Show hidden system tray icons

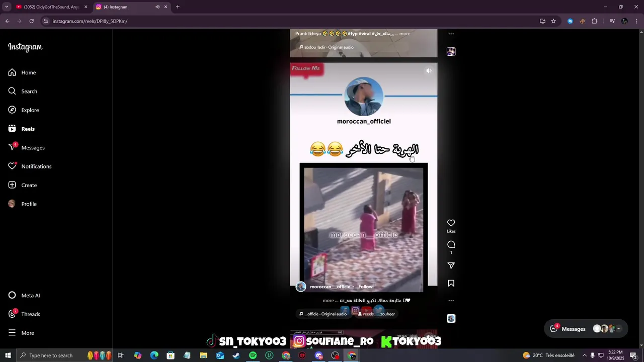[x=584, y=355]
